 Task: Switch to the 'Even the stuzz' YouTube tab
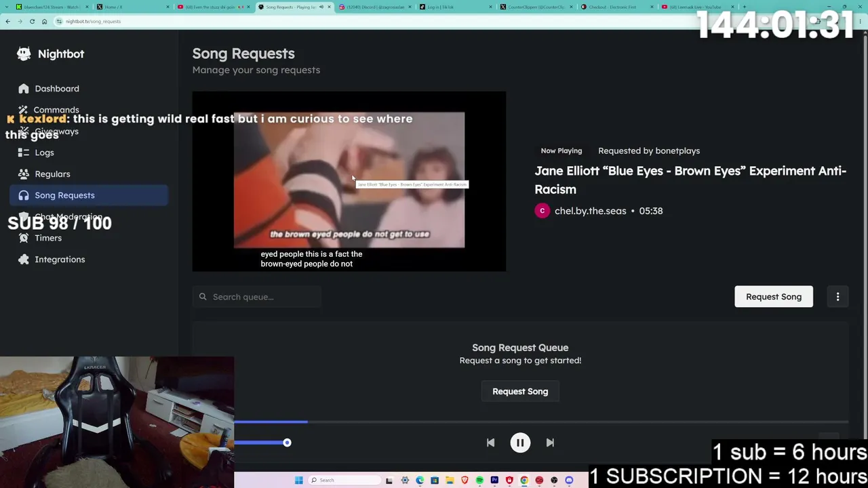(x=212, y=7)
